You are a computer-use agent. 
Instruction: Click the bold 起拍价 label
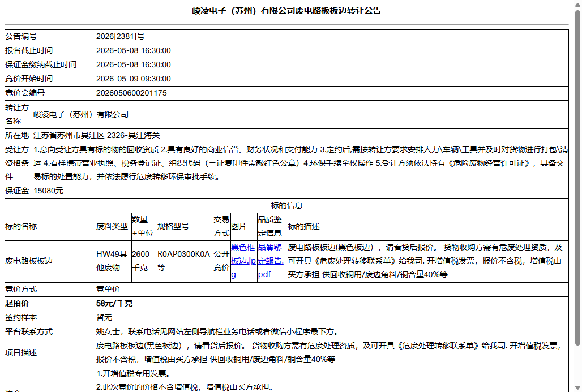(x=17, y=303)
